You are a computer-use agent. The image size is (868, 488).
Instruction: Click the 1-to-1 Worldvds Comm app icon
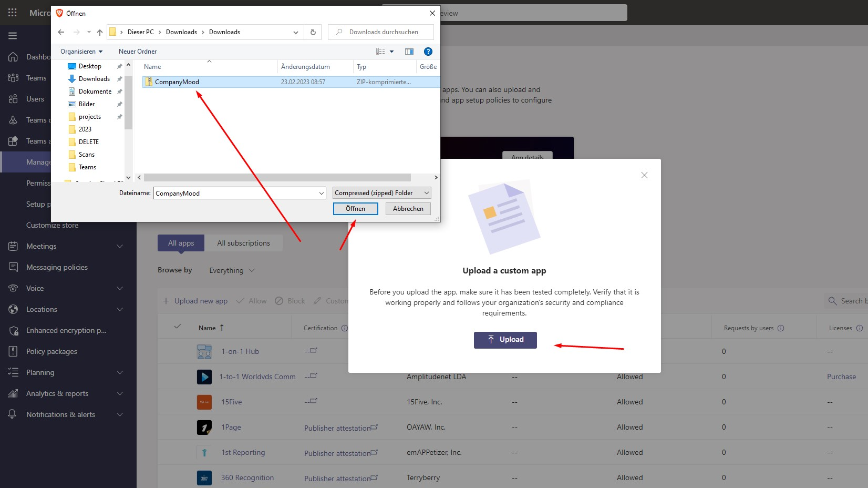pyautogui.click(x=204, y=377)
